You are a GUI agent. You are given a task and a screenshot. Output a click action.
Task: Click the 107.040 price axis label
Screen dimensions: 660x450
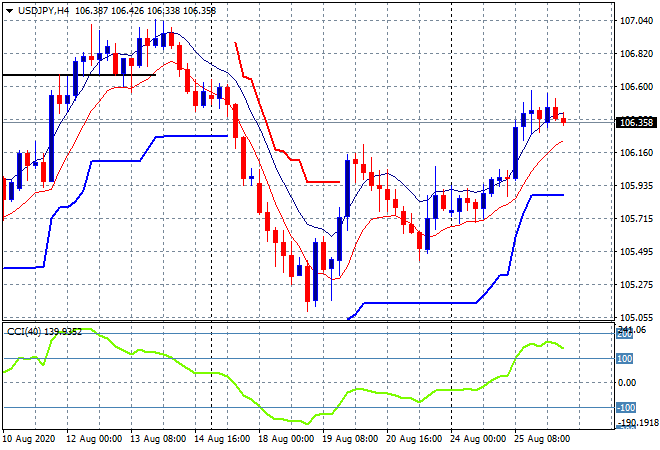click(x=636, y=20)
